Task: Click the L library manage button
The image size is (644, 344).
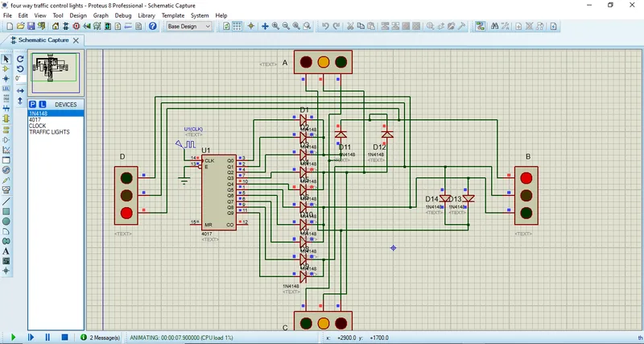Action: tap(43, 105)
